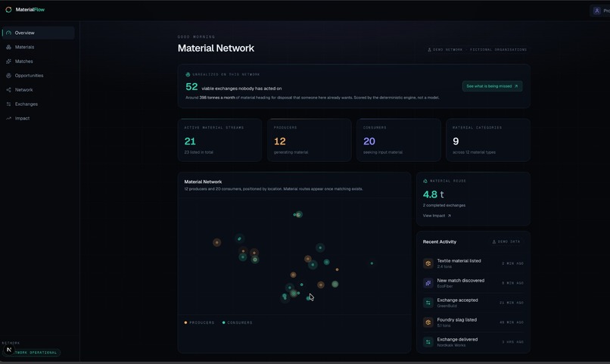Click the Material Categories card showing 9
Viewport: 610px width, 364px height.
(488, 140)
